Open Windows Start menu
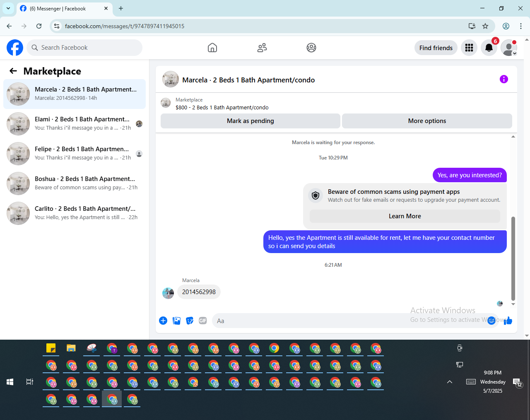Image resolution: width=530 pixels, height=420 pixels. pos(10,382)
